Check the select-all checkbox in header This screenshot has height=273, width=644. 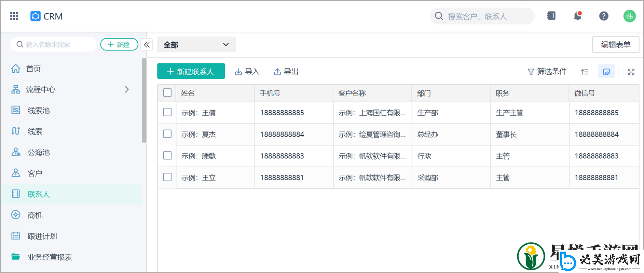pos(167,93)
